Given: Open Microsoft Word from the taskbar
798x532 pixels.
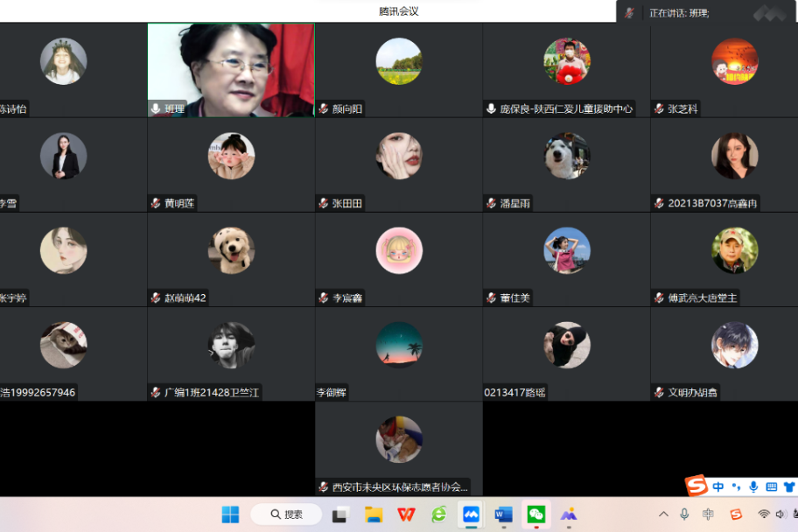Looking at the screenshot, I should click(503, 514).
